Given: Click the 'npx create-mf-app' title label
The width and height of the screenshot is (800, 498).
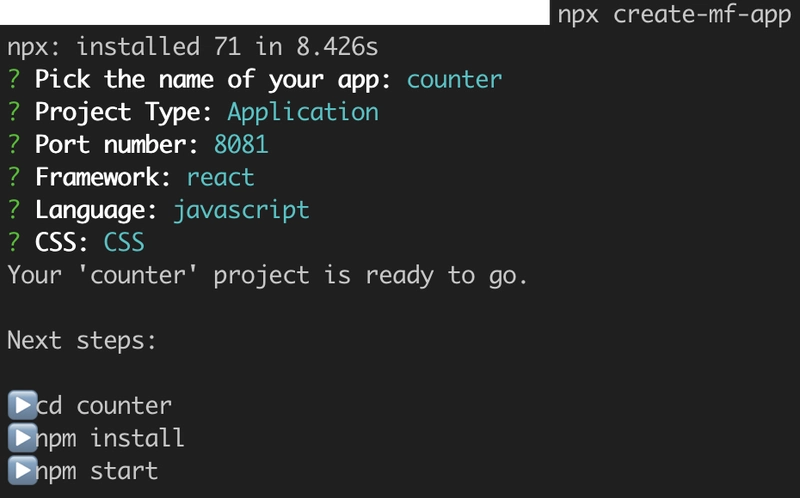Looking at the screenshot, I should pyautogui.click(x=674, y=14).
